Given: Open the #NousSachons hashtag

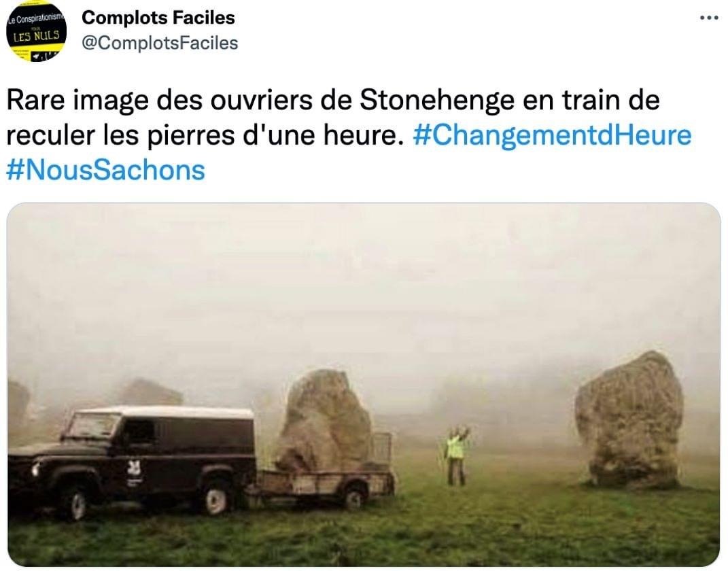Looking at the screenshot, I should pyautogui.click(x=106, y=170).
